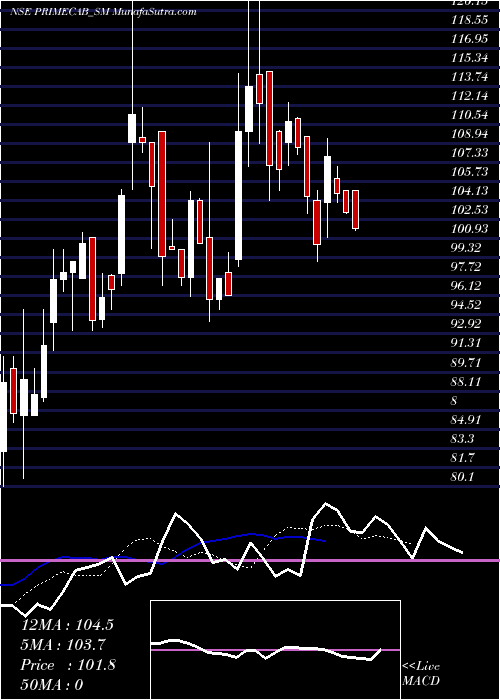Click the 50MA : 0 readout
Image resolution: width=500 pixels, height=700 pixels.
click(52, 685)
